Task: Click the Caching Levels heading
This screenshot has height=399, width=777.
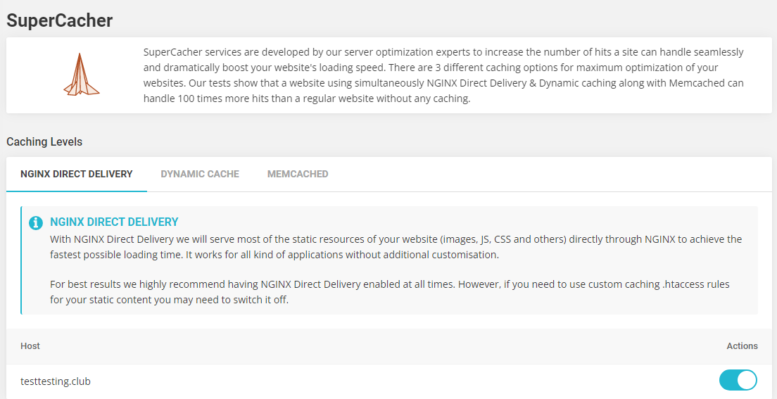Action: (44, 142)
